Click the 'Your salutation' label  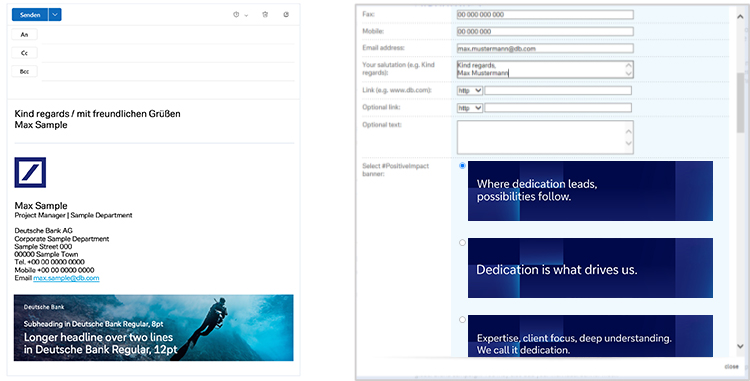point(398,69)
